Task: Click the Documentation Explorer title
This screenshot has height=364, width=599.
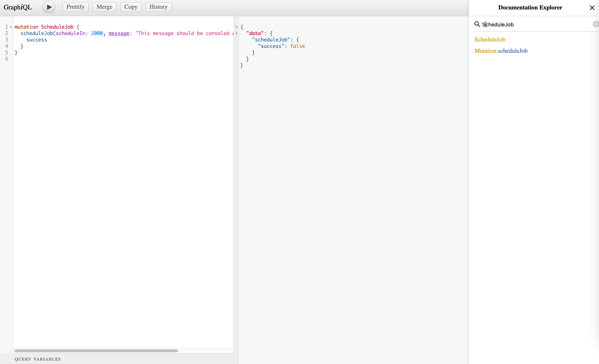Action: [x=530, y=8]
